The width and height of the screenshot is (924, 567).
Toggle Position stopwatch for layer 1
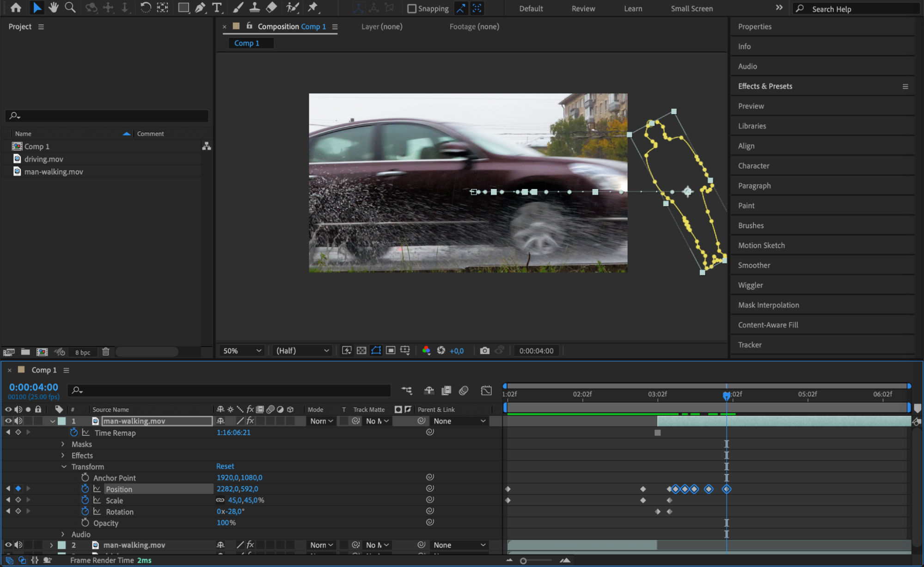point(85,489)
